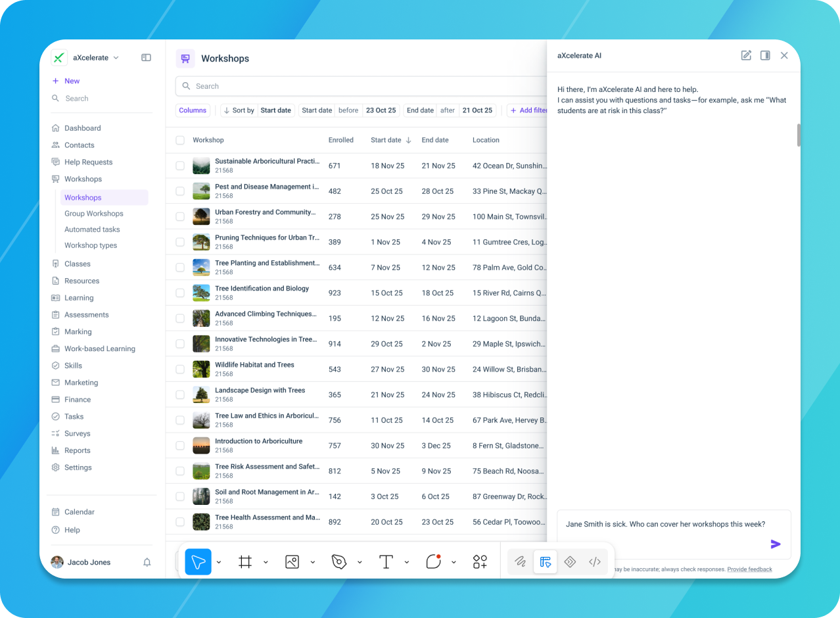Switch to the Draw scribble mode
840x618 pixels.
tap(520, 561)
